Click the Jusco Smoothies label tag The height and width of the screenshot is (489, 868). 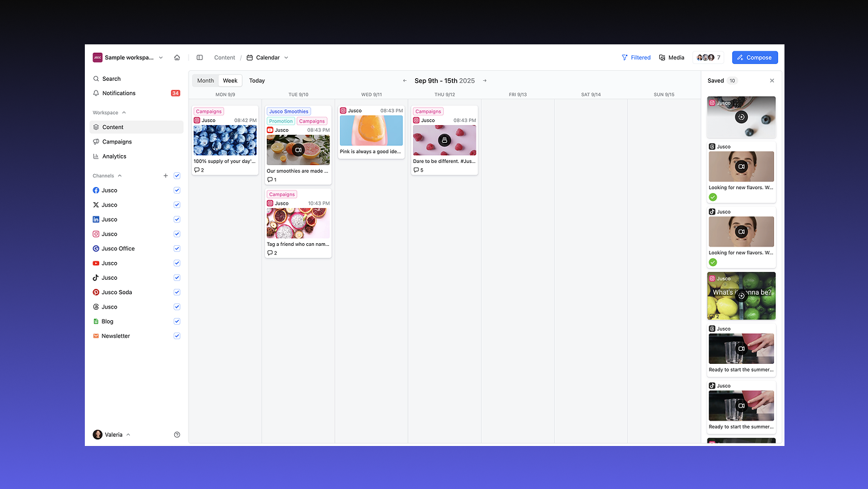pyautogui.click(x=288, y=111)
